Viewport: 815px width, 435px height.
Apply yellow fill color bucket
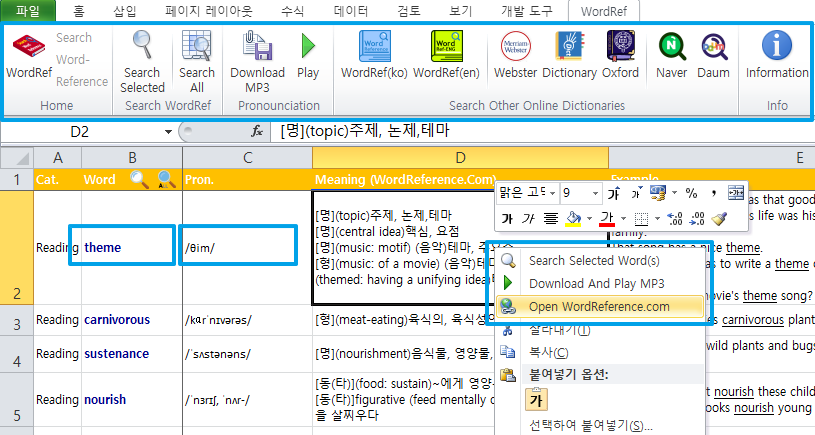573,219
